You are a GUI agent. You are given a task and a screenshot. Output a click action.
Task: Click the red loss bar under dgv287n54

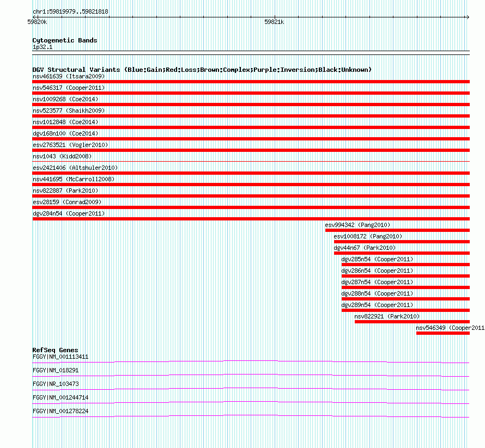pyautogui.click(x=405, y=287)
